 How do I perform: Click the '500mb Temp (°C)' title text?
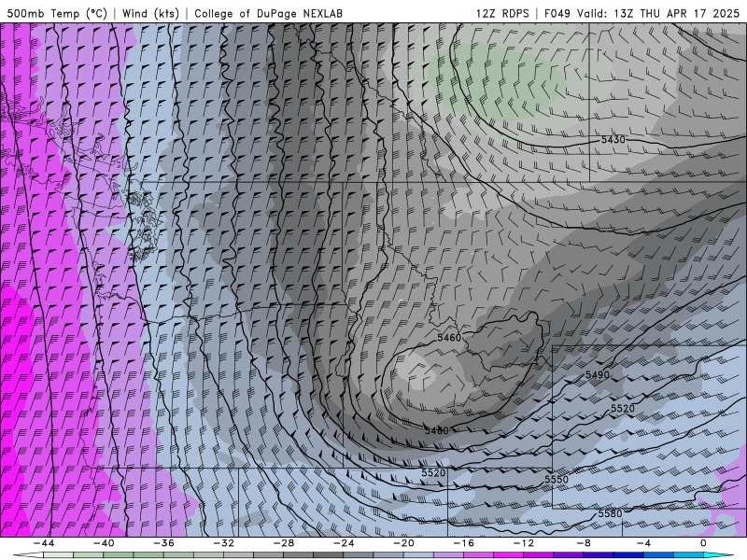[57, 13]
